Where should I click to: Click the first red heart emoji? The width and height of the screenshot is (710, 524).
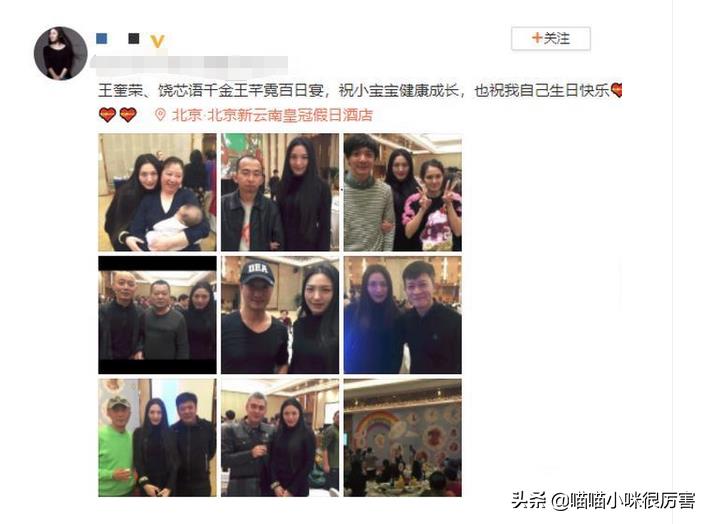click(x=107, y=115)
